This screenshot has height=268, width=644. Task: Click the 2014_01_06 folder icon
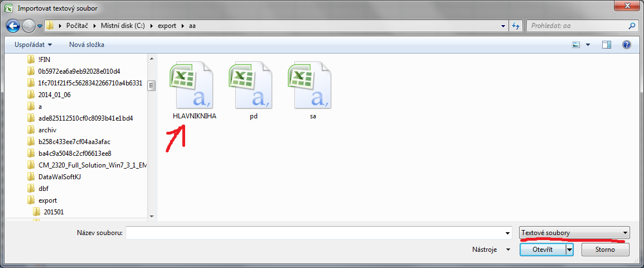click(31, 94)
